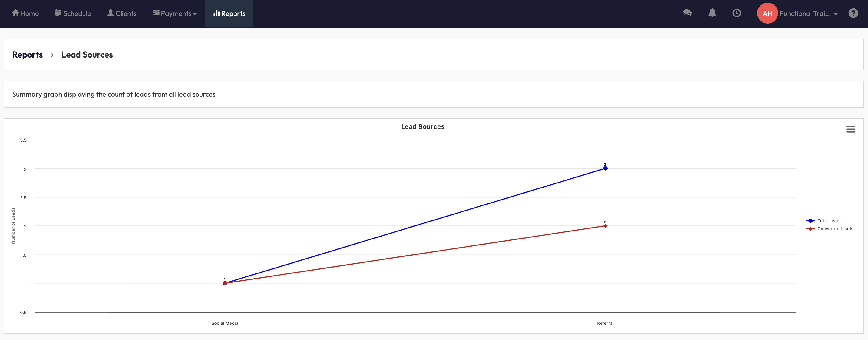868x340 pixels.
Task: Select the Reports tab in navbar
Action: tap(229, 13)
